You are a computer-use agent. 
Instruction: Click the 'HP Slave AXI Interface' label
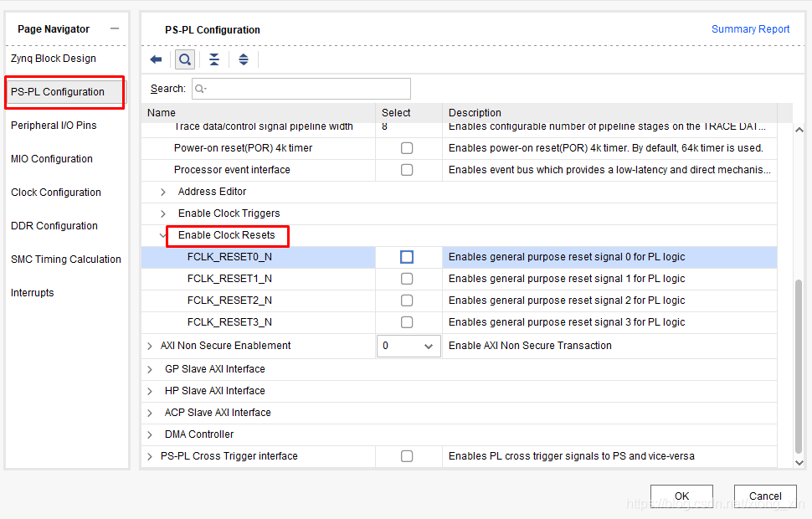click(x=215, y=391)
